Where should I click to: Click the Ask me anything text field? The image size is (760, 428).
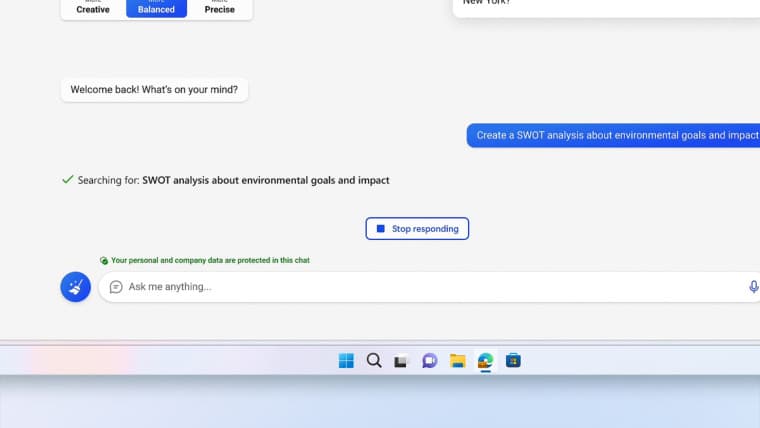430,287
